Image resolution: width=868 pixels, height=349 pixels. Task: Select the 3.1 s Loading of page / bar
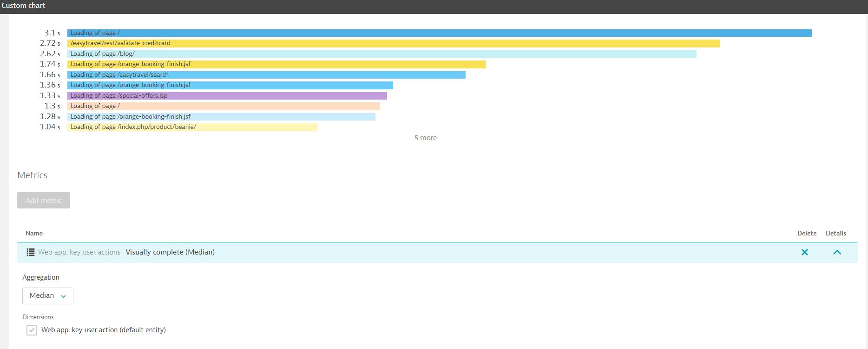tap(439, 33)
